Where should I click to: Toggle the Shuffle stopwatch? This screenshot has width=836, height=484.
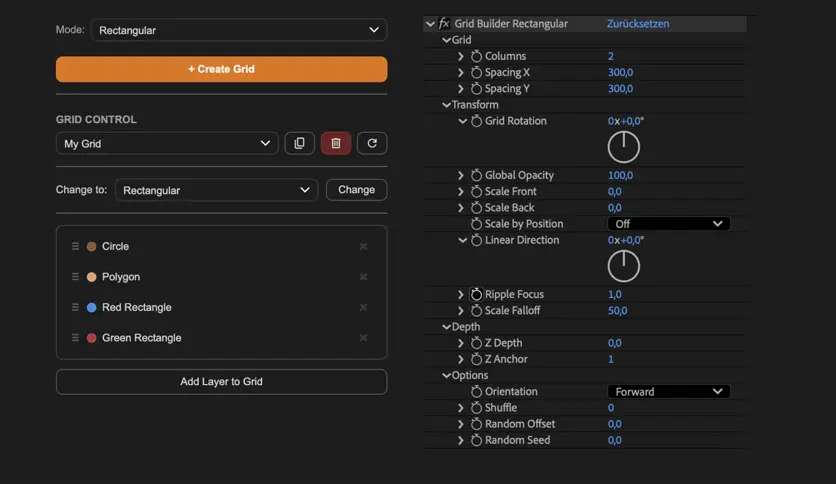(x=476, y=408)
